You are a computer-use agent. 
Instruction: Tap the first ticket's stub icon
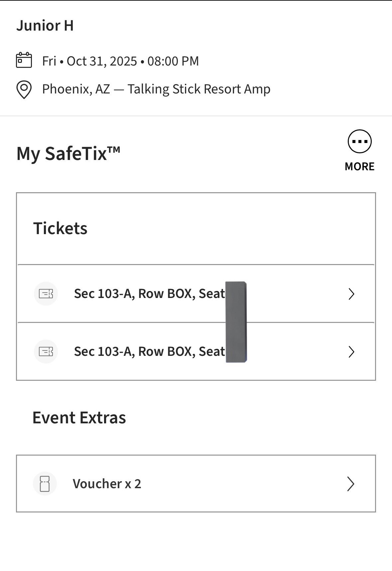click(x=46, y=294)
